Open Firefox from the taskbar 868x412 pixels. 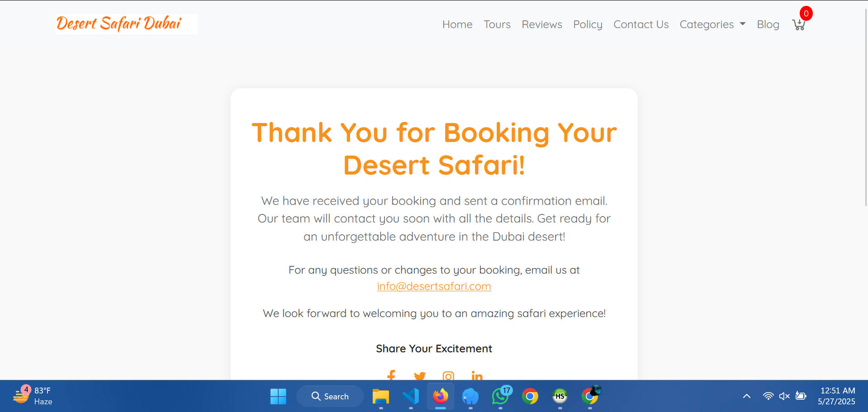click(441, 396)
